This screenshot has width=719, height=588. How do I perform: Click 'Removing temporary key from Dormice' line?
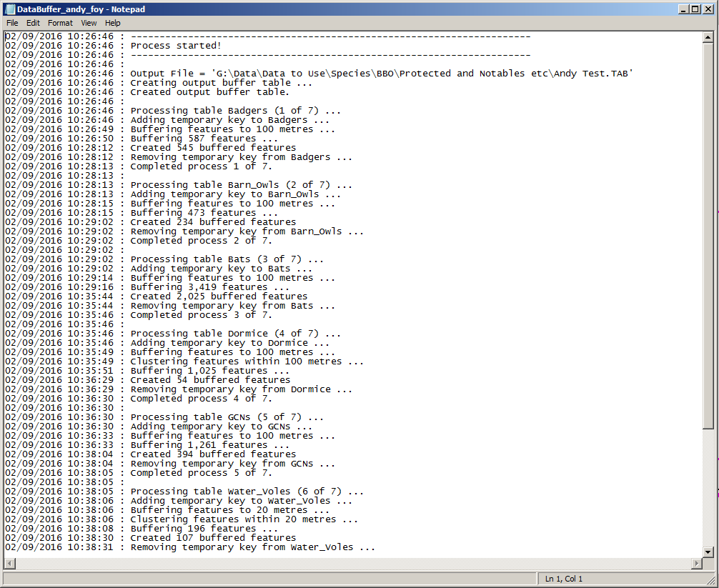[241, 389]
